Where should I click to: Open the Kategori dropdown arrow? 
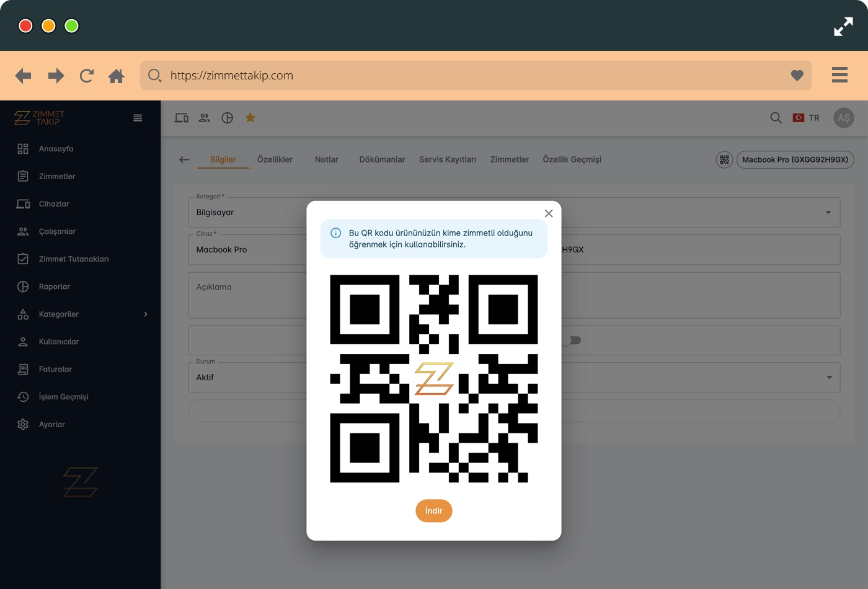828,213
